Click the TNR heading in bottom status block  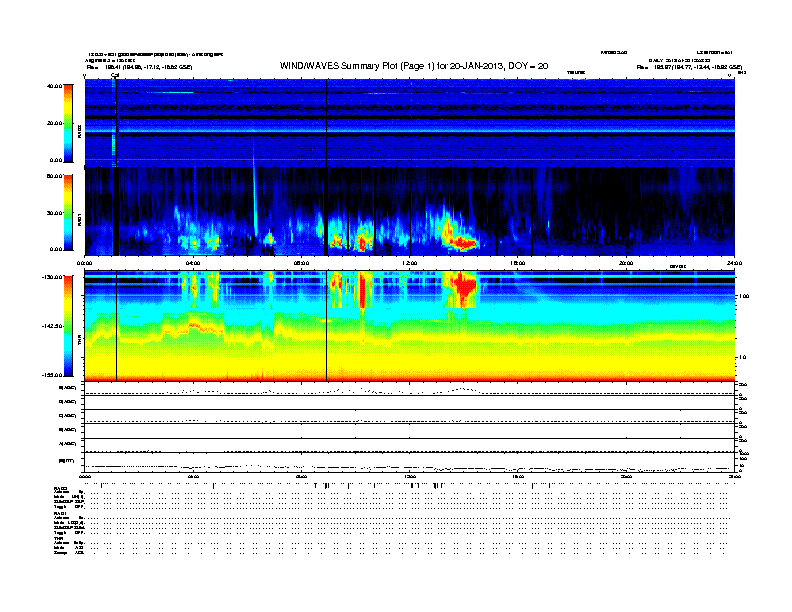coord(58,539)
